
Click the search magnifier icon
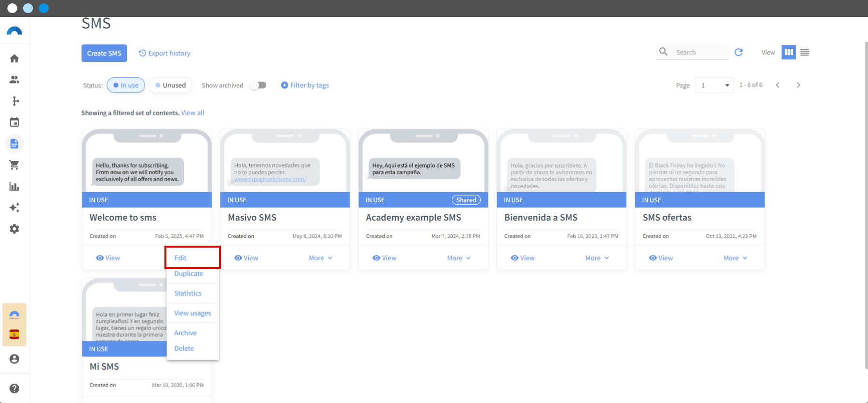(x=664, y=52)
